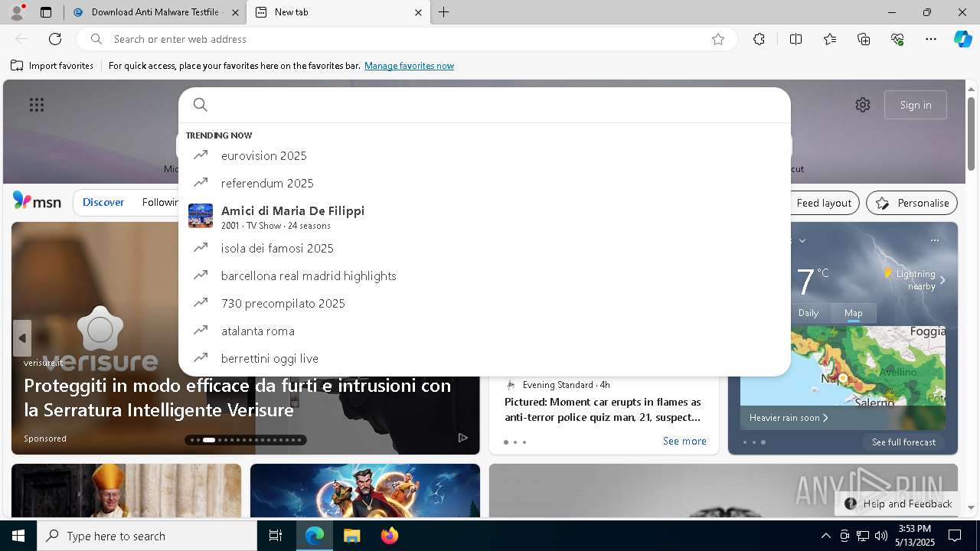This screenshot has width=980, height=551.
Task: Select barcellona real madrid highlights suggestion
Action: pyautogui.click(x=484, y=275)
